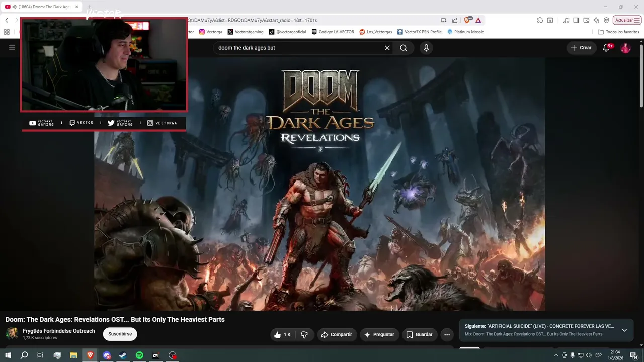
Task: Open Steam from the taskbar
Action: click(x=123, y=355)
